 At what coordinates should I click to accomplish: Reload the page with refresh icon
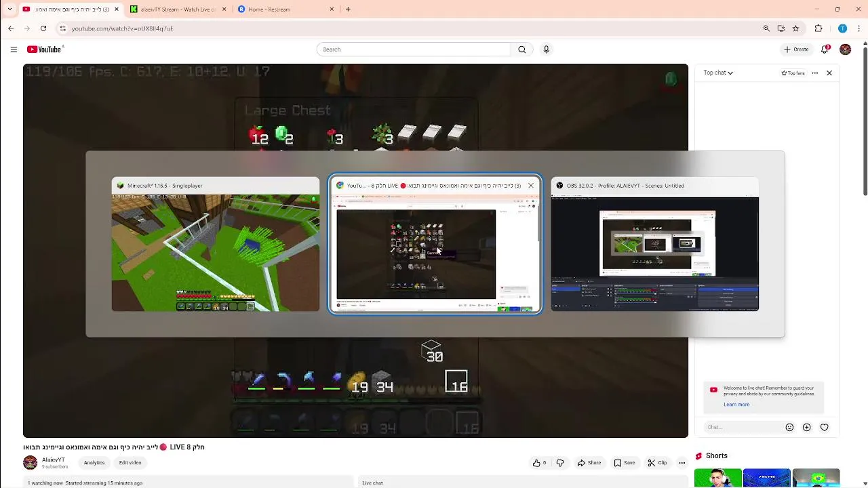43,28
